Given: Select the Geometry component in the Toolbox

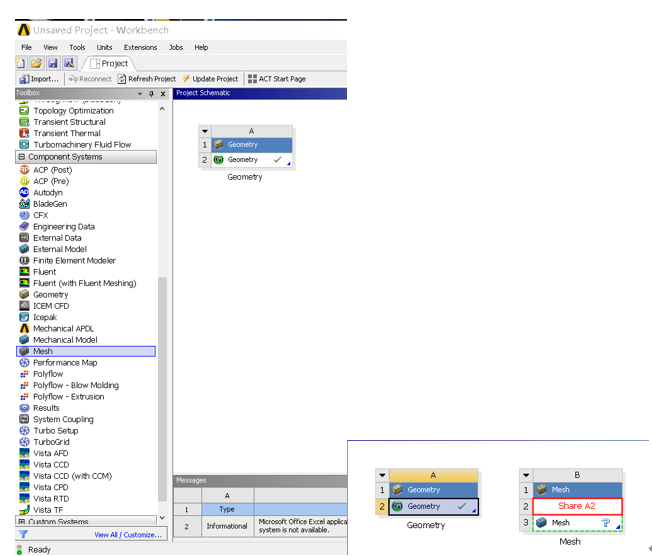Looking at the screenshot, I should point(50,294).
